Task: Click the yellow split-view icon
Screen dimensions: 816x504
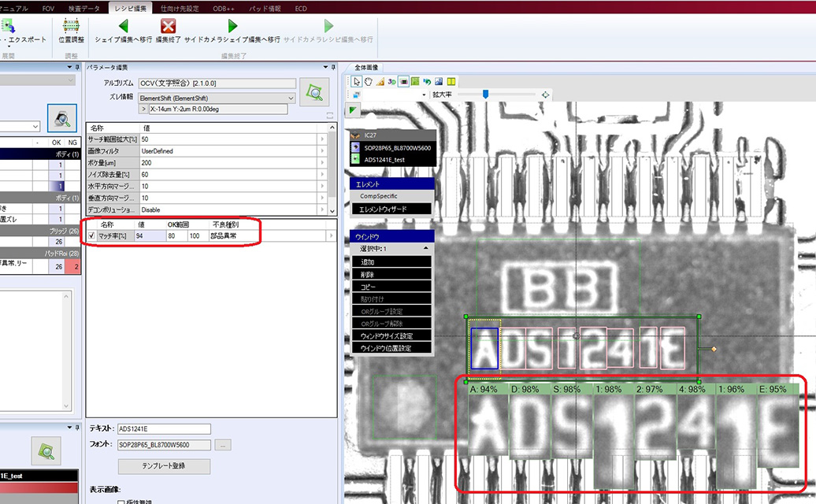Action: pyautogui.click(x=451, y=82)
